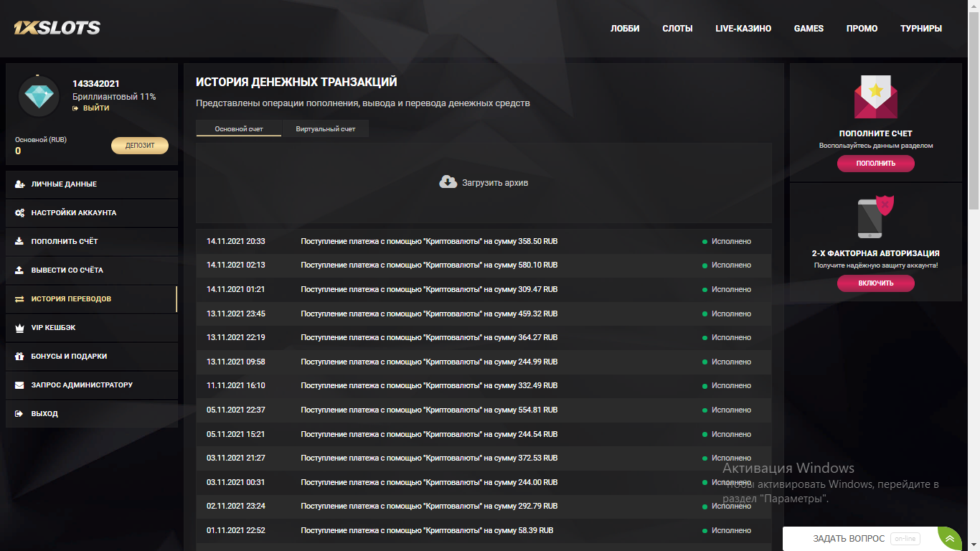Click the cloud download archive icon
The width and height of the screenshot is (980, 551).
click(448, 182)
